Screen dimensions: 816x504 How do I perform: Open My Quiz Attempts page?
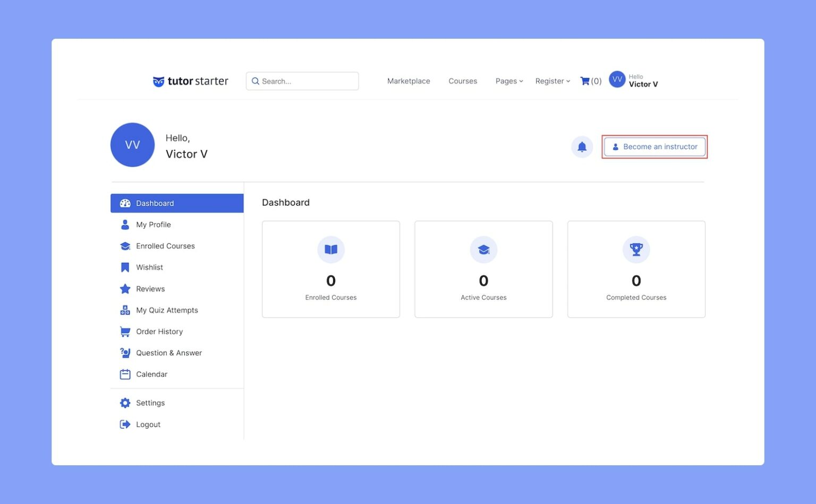[167, 310]
